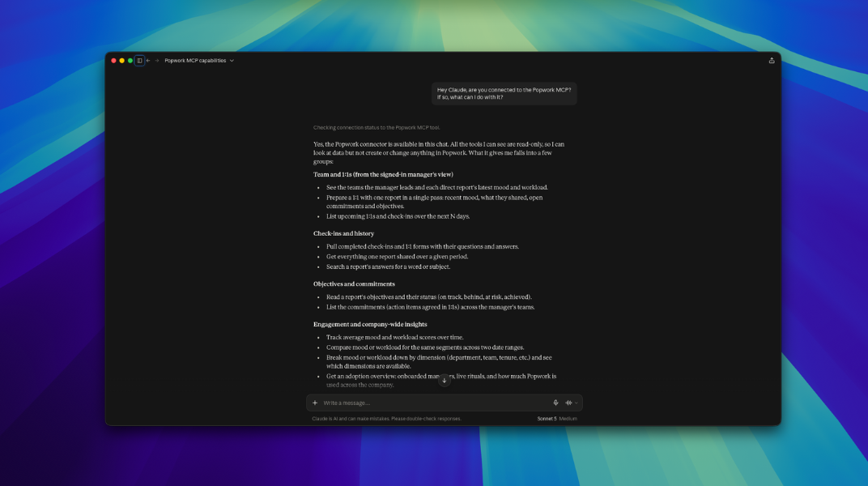The width and height of the screenshot is (868, 486).
Task: Maximize the window with green button
Action: (x=130, y=60)
